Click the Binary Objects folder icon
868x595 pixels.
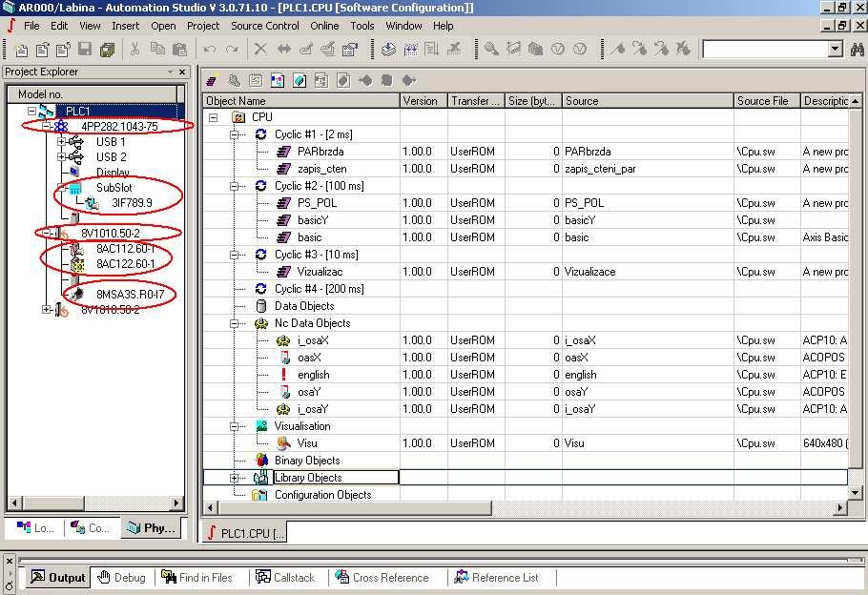(x=262, y=460)
